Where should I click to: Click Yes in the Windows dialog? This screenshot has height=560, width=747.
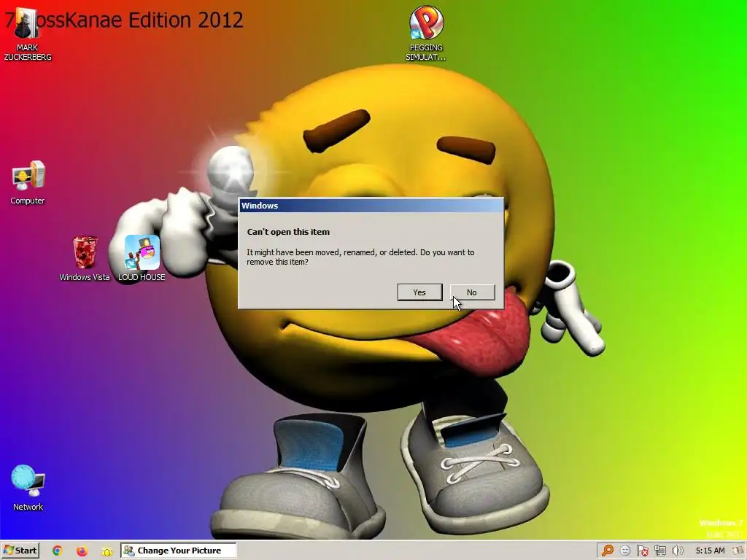(x=419, y=292)
